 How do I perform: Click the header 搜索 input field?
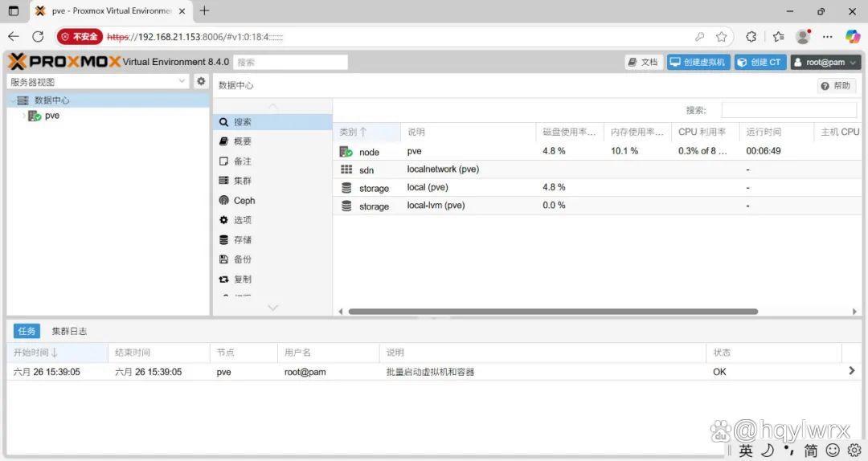[x=291, y=62]
